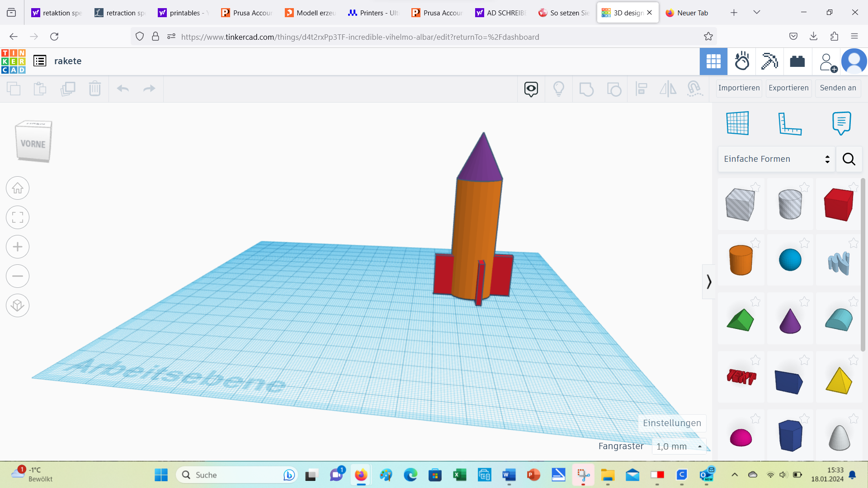Select the Group tool in the toolbar
Viewport: 868px width, 488px height.
click(x=586, y=89)
